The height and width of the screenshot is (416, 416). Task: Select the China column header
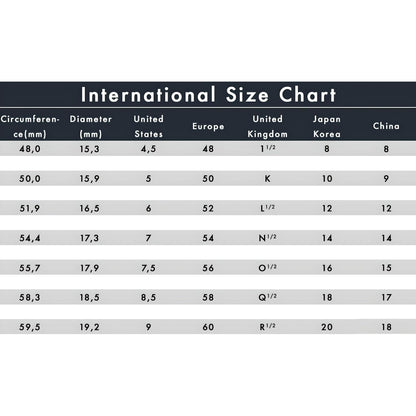tap(386, 126)
